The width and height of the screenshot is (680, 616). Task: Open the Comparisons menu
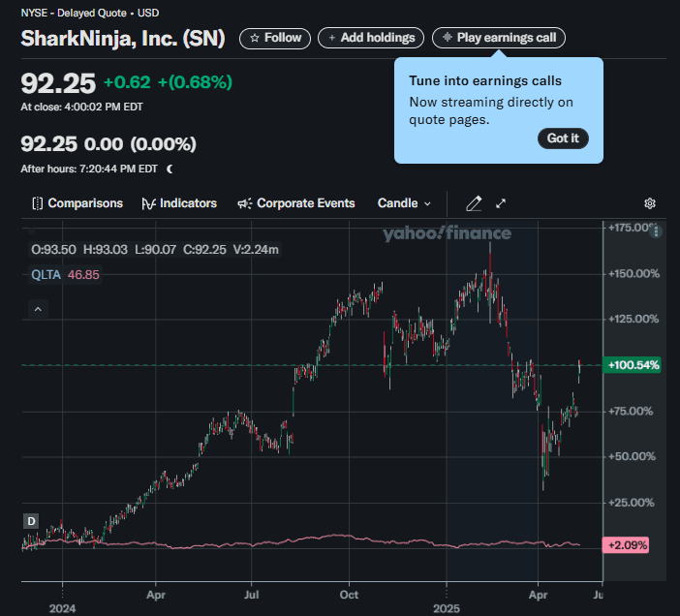(x=77, y=203)
